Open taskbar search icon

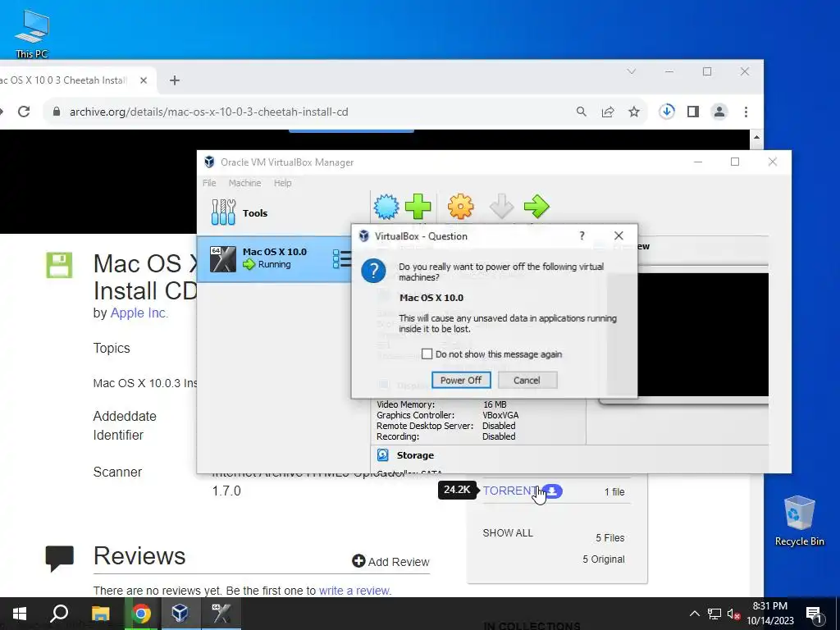pyautogui.click(x=59, y=614)
